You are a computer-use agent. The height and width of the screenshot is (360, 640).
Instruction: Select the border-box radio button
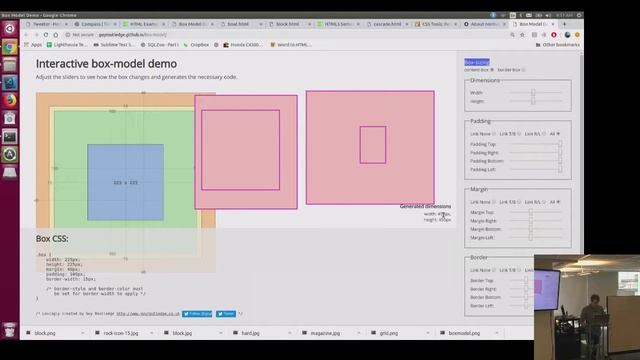pyautogui.click(x=524, y=70)
